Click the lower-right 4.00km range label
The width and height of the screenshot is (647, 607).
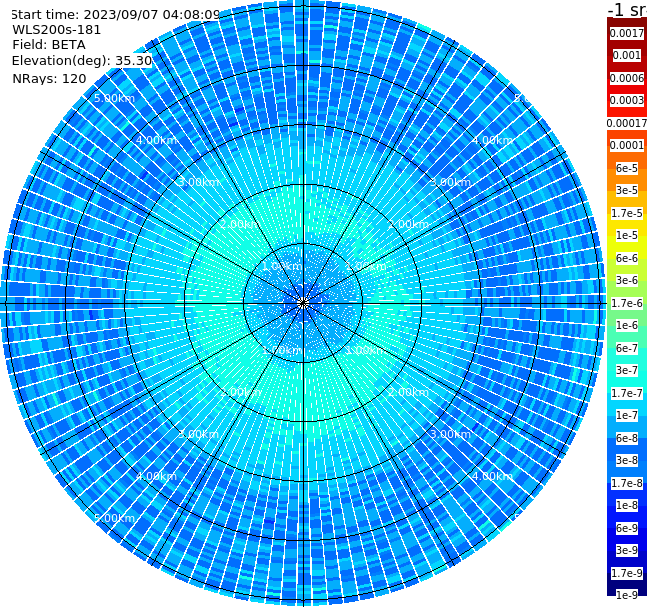pos(493,476)
